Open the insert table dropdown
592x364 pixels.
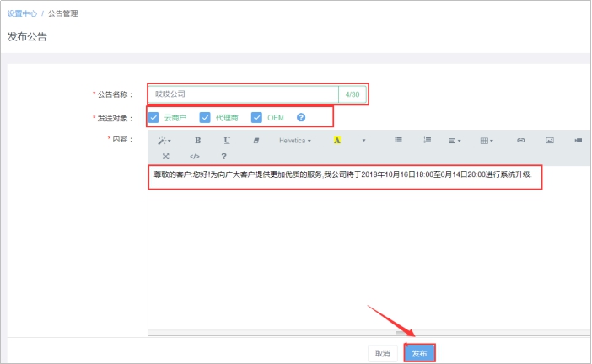pos(487,141)
